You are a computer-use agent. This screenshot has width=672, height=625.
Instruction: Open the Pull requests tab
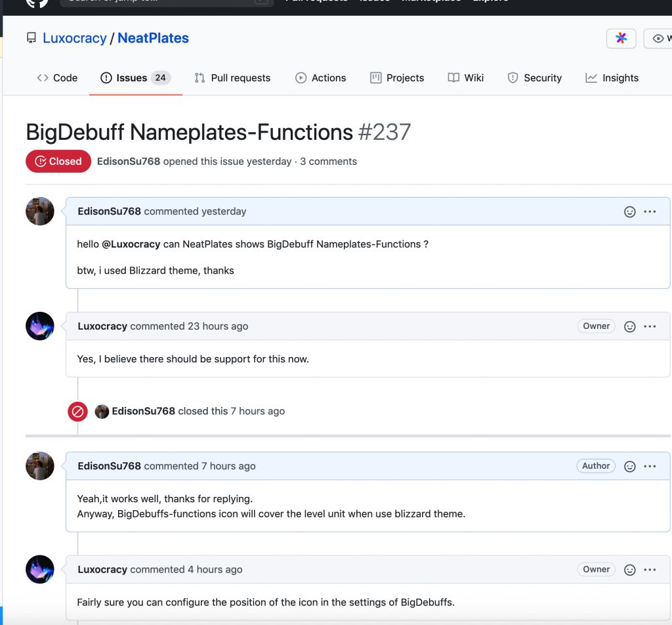coord(232,77)
